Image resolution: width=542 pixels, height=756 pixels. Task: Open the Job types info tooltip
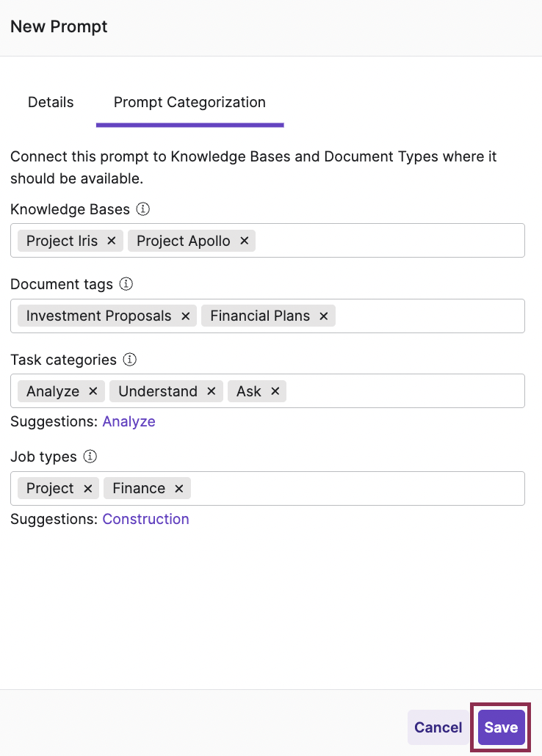(90, 457)
